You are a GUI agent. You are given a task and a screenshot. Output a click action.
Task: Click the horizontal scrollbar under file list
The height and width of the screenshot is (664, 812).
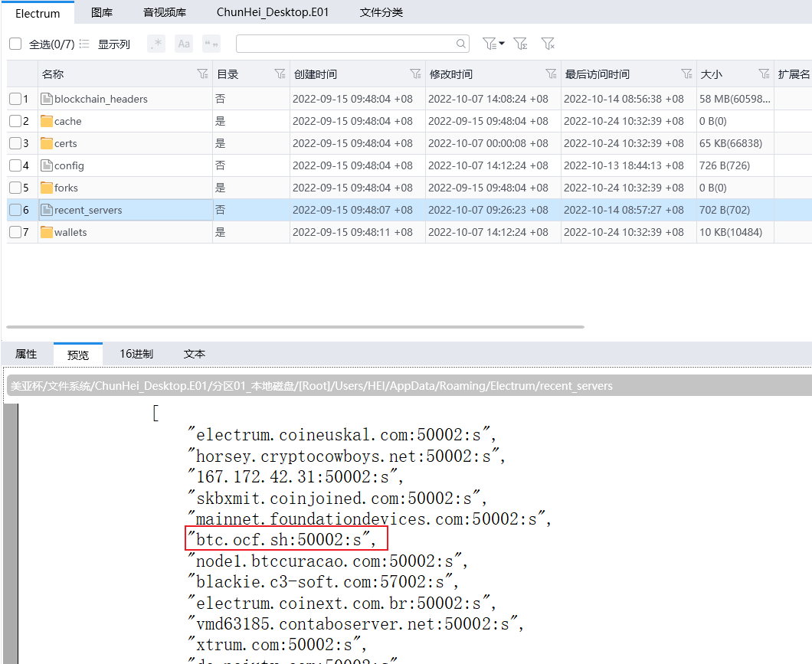295,327
